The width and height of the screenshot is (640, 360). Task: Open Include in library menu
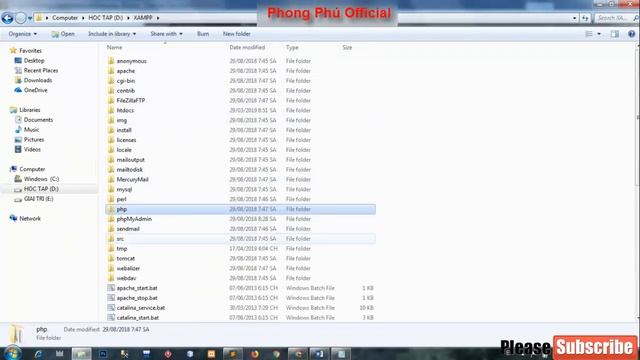112,34
